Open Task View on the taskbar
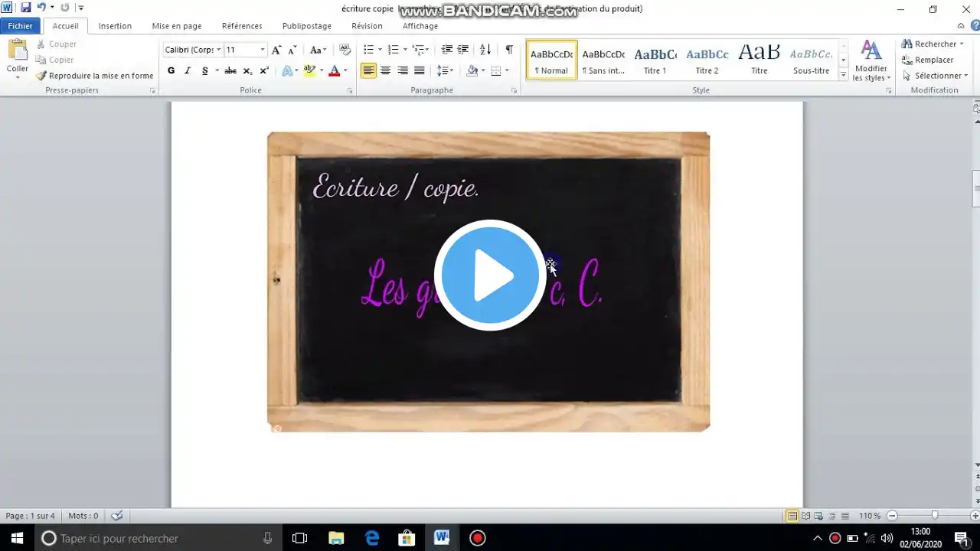This screenshot has width=980, height=551. (299, 538)
